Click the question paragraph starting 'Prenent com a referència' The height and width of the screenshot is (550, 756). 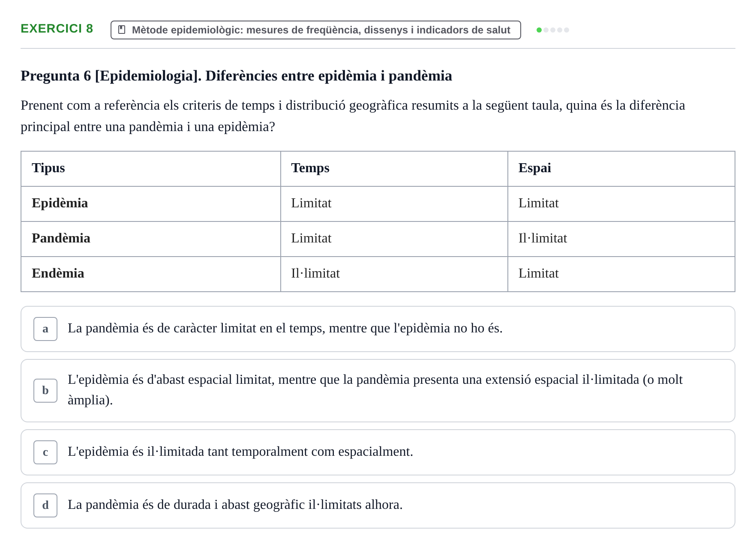(353, 116)
